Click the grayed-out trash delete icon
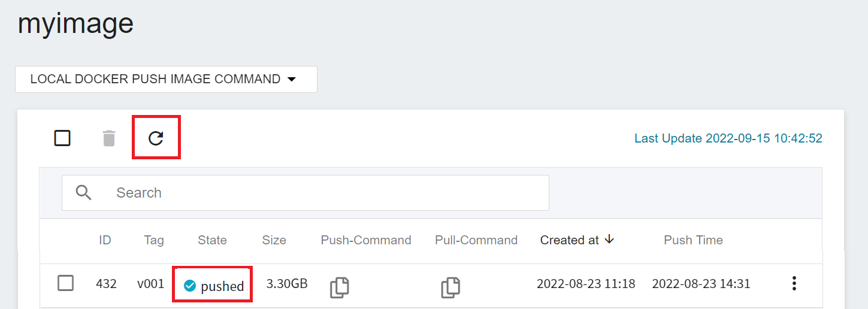Image resolution: width=868 pixels, height=309 pixels. 108,138
